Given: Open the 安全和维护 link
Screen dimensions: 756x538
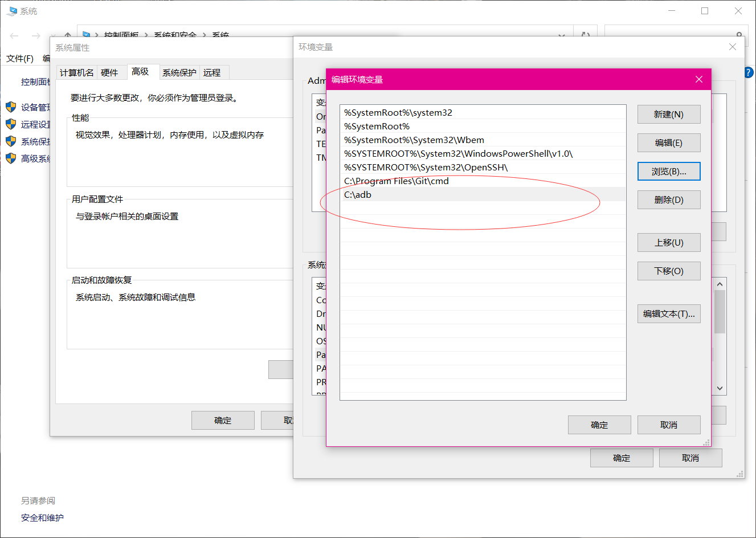Looking at the screenshot, I should [x=42, y=517].
